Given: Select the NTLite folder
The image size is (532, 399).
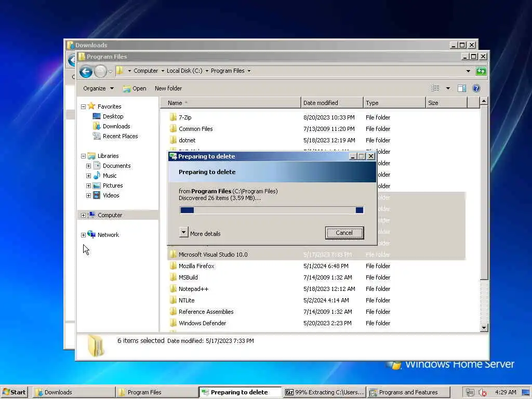Looking at the screenshot, I should click(x=187, y=300).
